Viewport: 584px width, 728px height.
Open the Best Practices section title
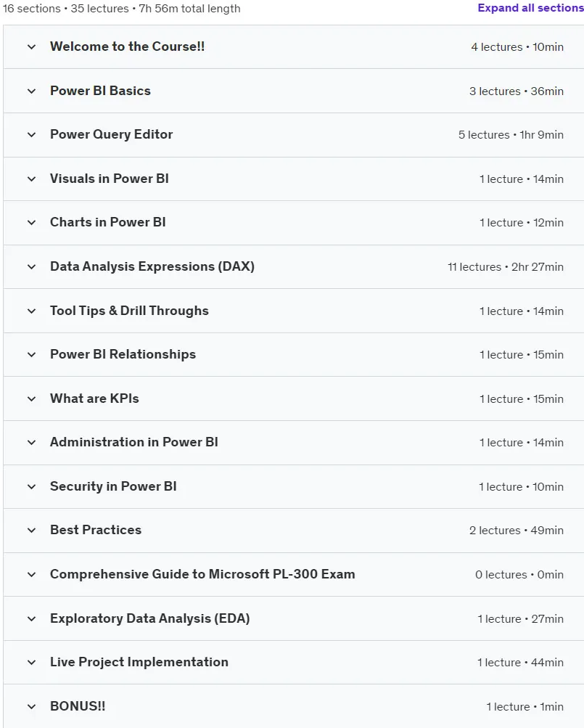pyautogui.click(x=96, y=530)
